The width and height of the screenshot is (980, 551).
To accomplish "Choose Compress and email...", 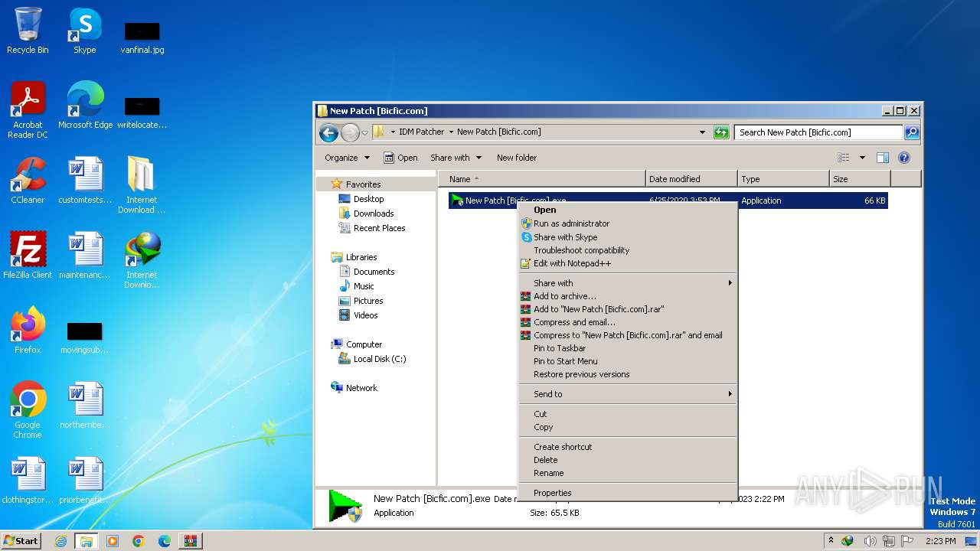I will (627, 322).
